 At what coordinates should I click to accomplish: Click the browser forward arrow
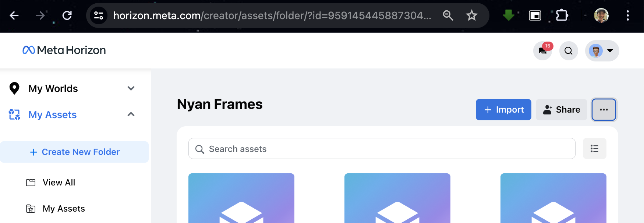(40, 15)
